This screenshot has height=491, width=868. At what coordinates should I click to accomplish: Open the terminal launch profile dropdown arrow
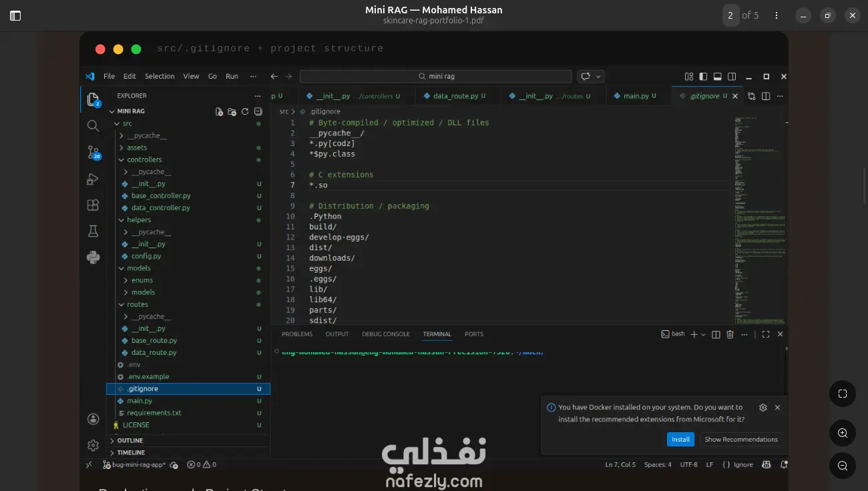click(x=704, y=334)
